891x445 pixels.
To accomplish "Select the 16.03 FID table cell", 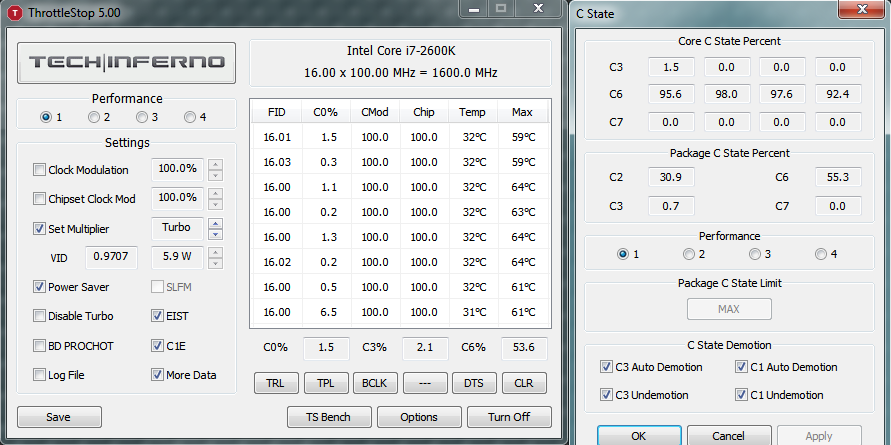I will pyautogui.click(x=277, y=162).
